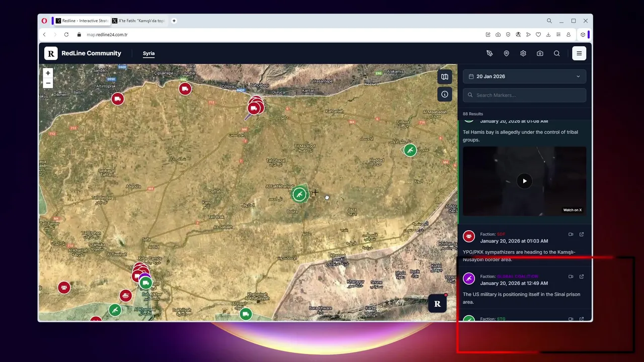Open the 20 Jan 2026 date dropdown
This screenshot has width=644, height=362.
click(x=524, y=76)
